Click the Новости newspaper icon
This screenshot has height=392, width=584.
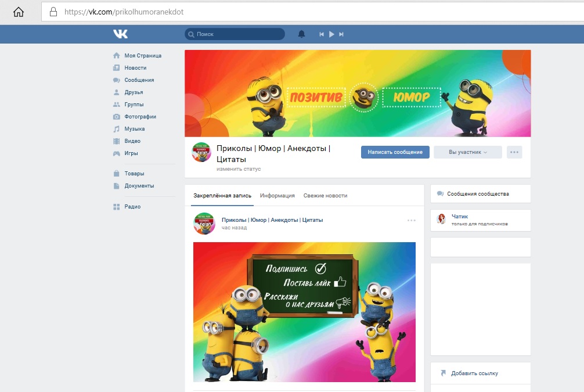117,68
